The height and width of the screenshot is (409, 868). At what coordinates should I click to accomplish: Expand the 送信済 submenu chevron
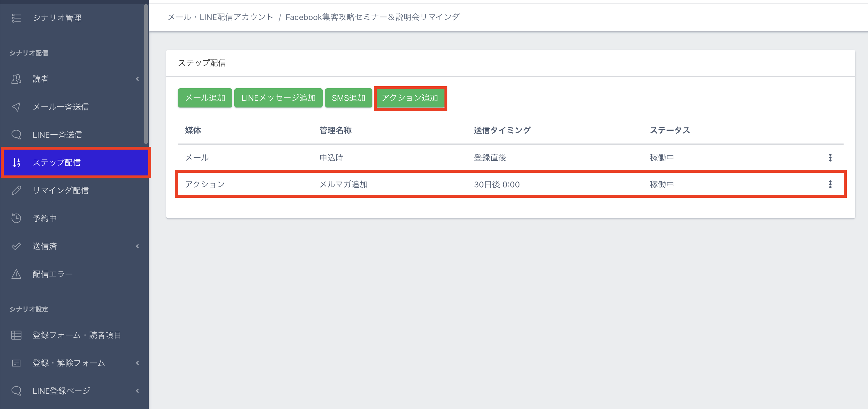137,246
